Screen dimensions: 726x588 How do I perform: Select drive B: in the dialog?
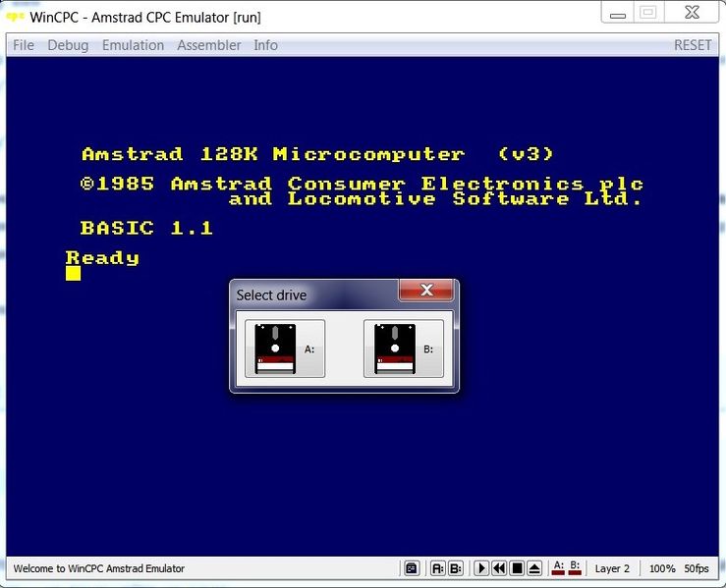coord(404,348)
